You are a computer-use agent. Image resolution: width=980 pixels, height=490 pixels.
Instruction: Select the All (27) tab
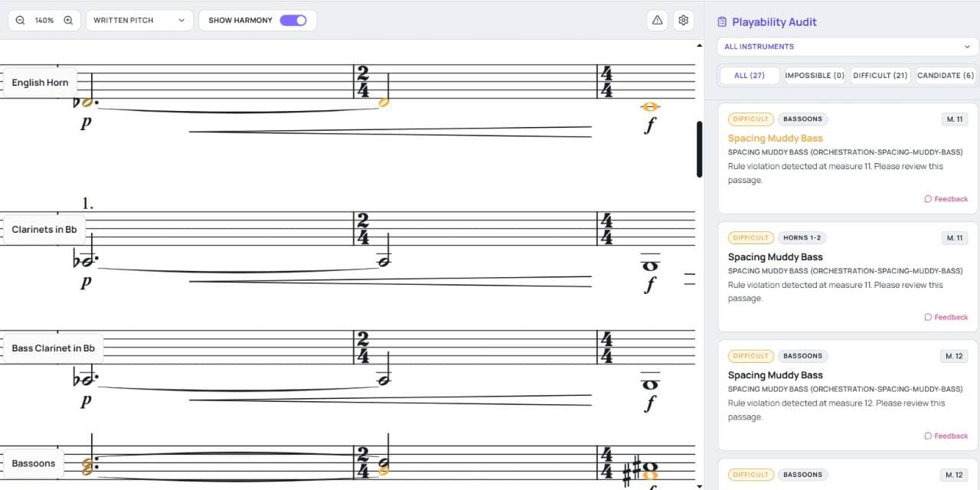coord(749,76)
